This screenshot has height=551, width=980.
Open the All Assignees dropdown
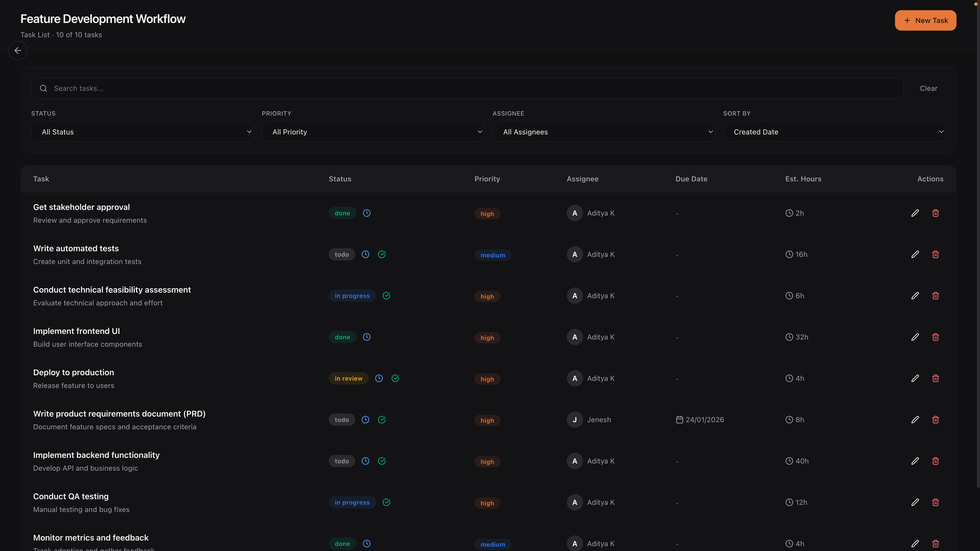603,132
